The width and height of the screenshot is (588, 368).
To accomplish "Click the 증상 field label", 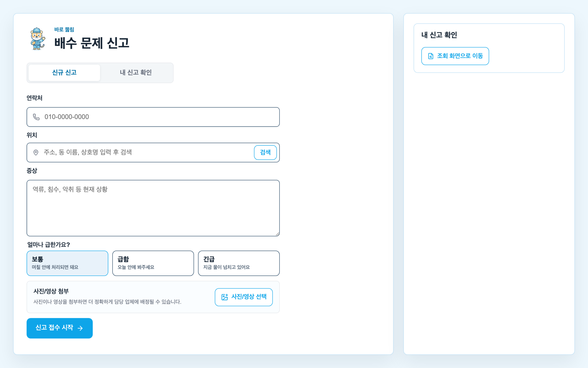I will [32, 171].
